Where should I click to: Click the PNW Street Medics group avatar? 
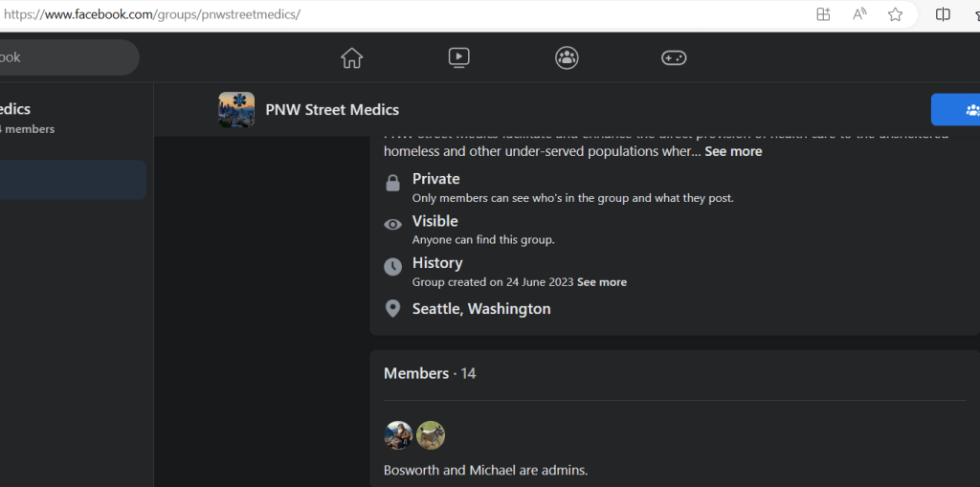click(236, 110)
